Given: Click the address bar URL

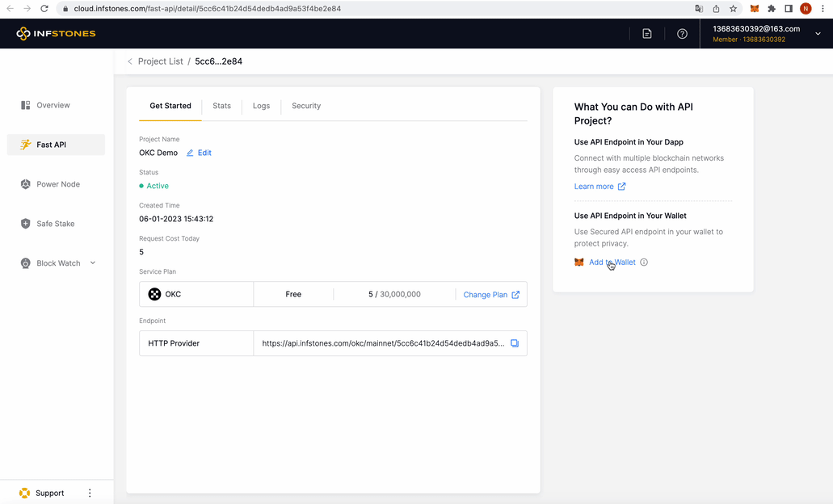Looking at the screenshot, I should coord(207,9).
